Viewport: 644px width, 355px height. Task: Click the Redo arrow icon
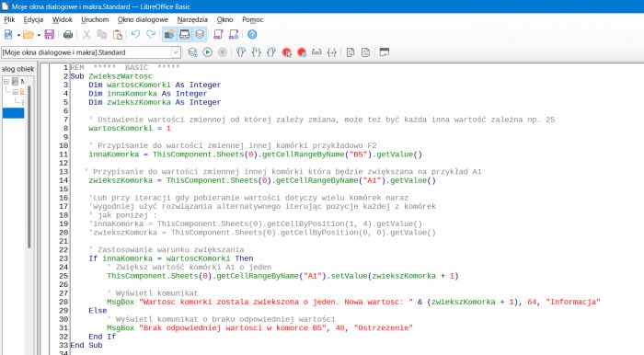pos(151,34)
